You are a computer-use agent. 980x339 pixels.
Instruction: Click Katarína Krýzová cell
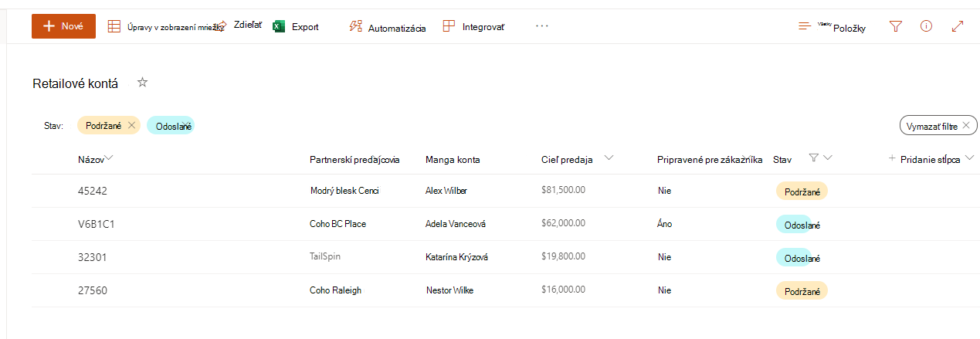[x=456, y=257]
